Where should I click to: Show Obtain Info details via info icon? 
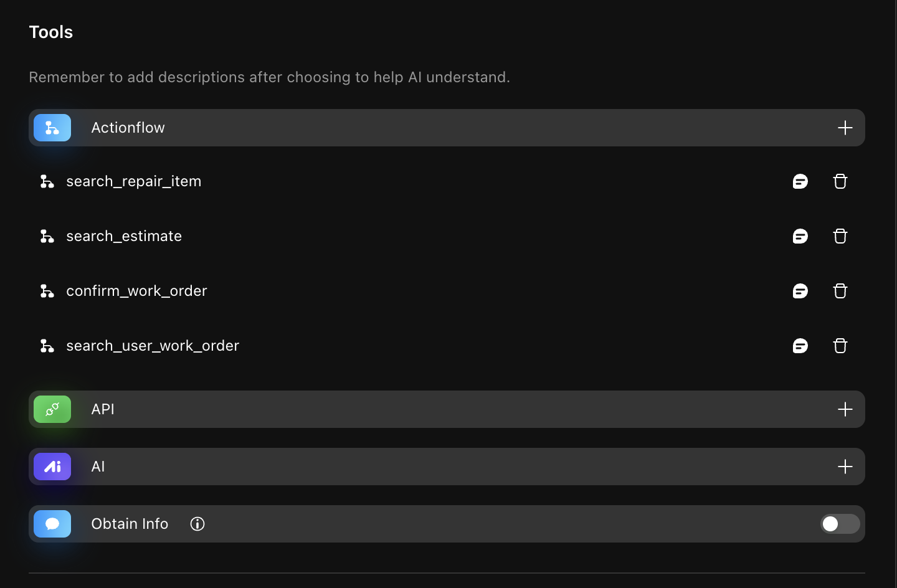point(197,524)
